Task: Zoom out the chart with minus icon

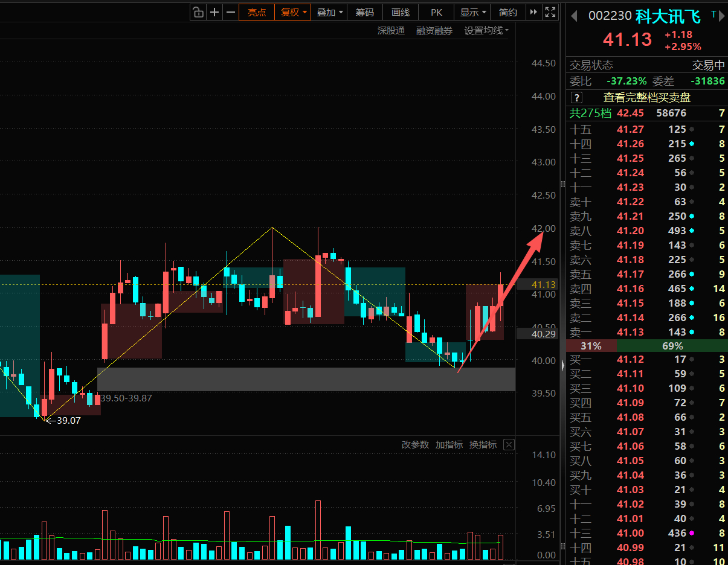Action: pos(231,12)
